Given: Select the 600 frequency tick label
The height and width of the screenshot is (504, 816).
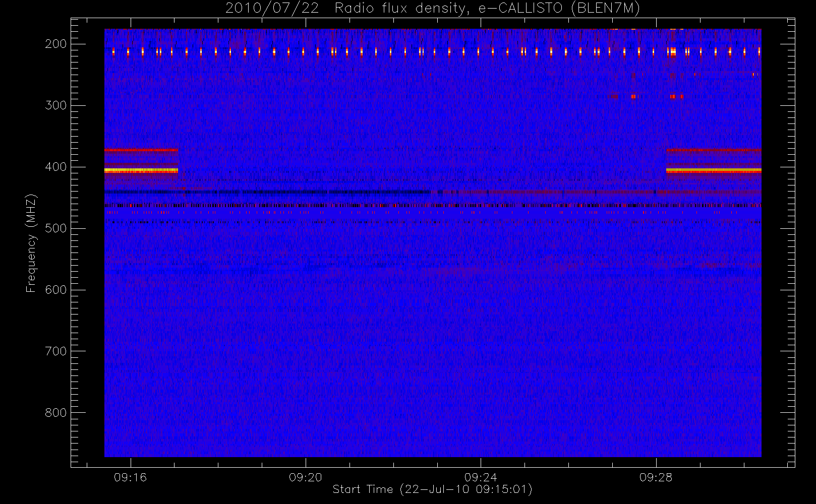Looking at the screenshot, I should pyautogui.click(x=56, y=290).
